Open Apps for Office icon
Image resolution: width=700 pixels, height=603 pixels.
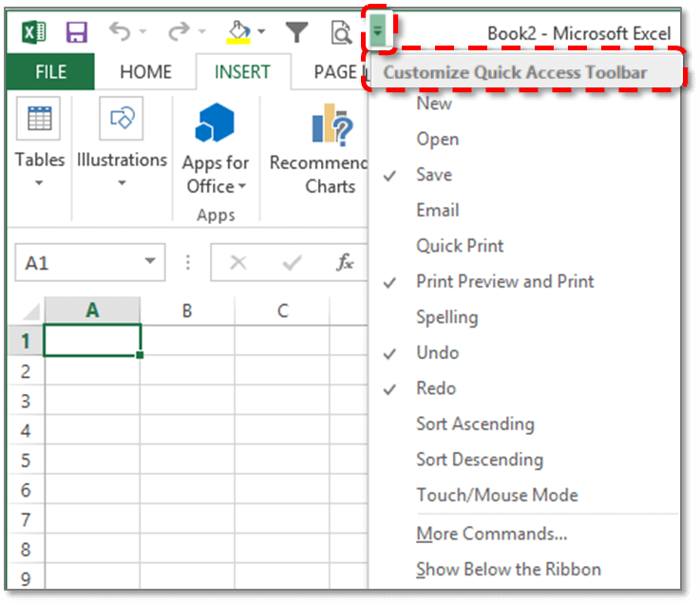pyautogui.click(x=216, y=122)
